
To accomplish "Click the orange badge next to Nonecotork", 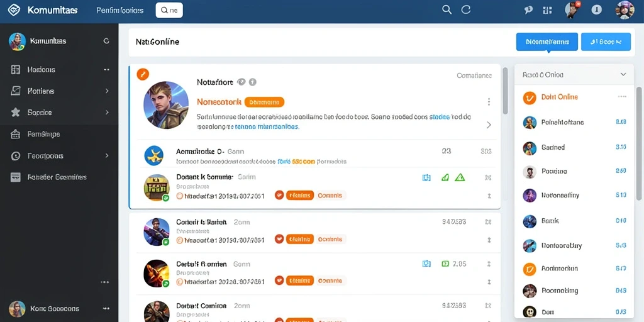I will 264,102.
